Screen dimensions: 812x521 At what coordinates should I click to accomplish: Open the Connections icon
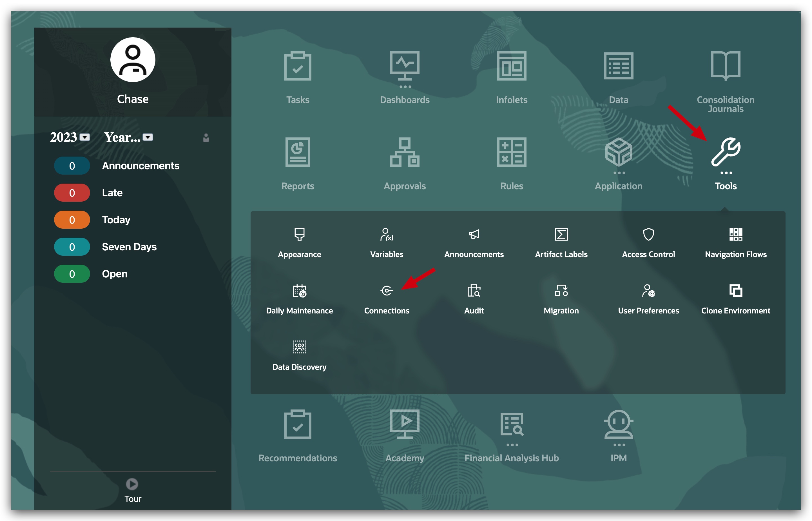387,291
